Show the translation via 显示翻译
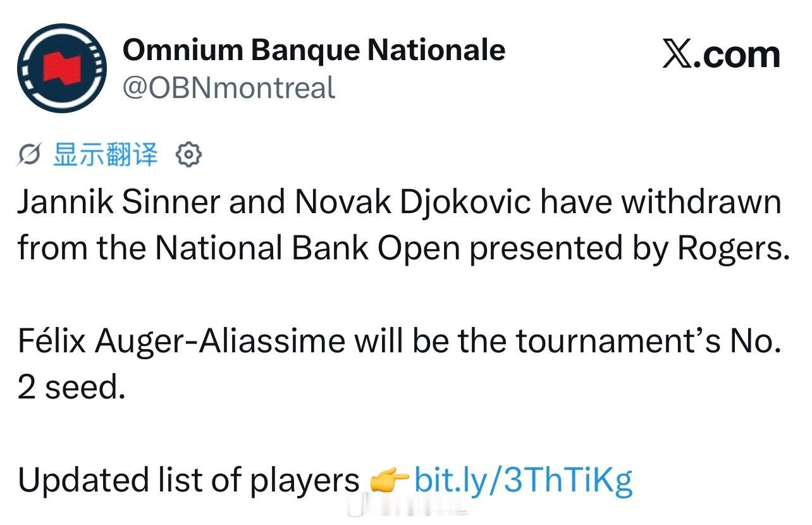The height and width of the screenshot is (525, 812). [105, 154]
